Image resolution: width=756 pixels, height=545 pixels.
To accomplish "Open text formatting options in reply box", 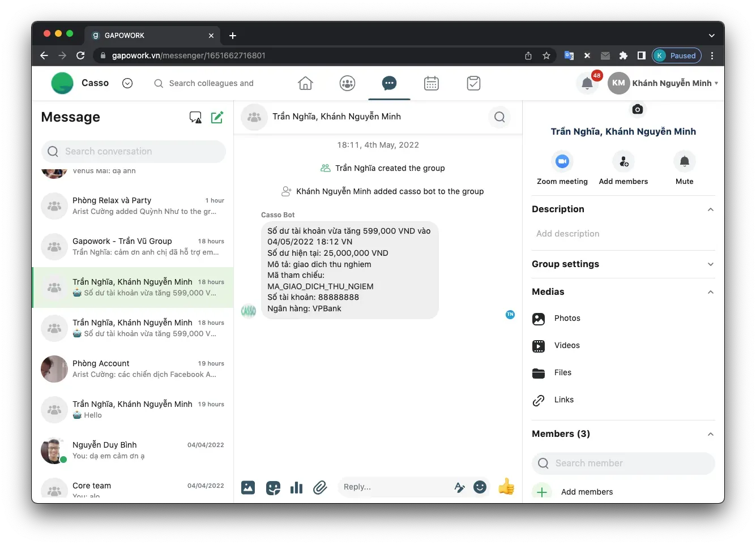I will 459,487.
